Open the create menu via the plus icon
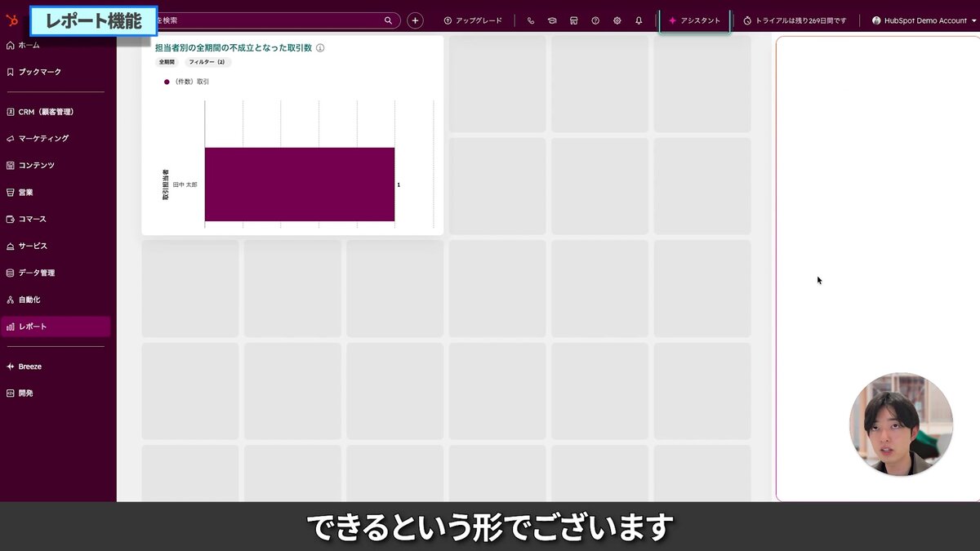The height and width of the screenshot is (551, 980). [x=415, y=20]
